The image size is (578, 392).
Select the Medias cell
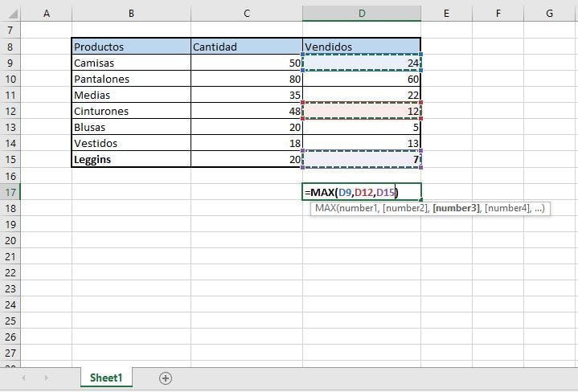coord(131,95)
